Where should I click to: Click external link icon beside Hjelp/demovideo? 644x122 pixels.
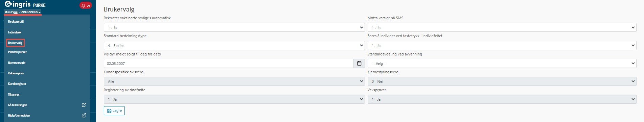click(84, 116)
